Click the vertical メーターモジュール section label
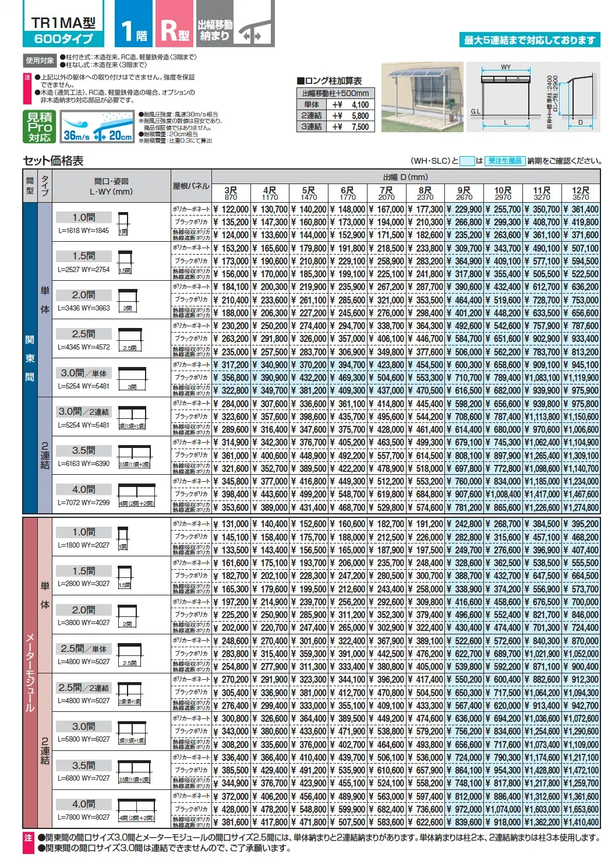615x868 pixels. click(30, 673)
